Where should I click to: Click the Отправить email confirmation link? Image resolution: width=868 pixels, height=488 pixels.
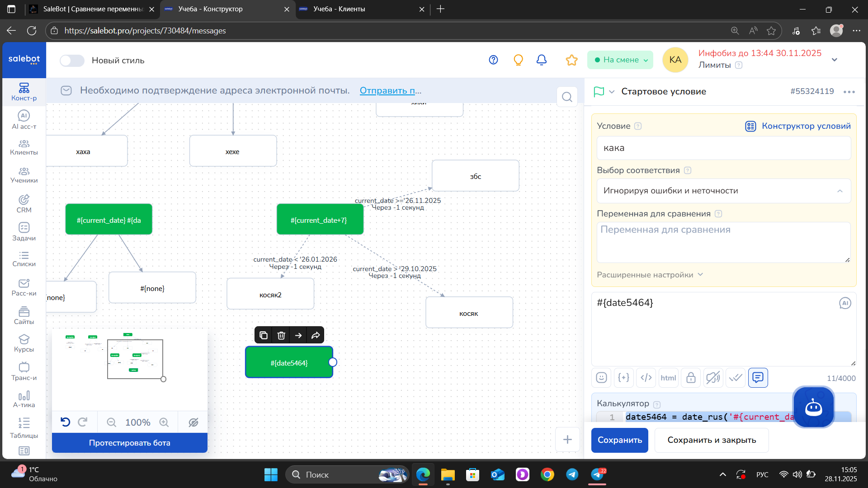click(x=391, y=90)
